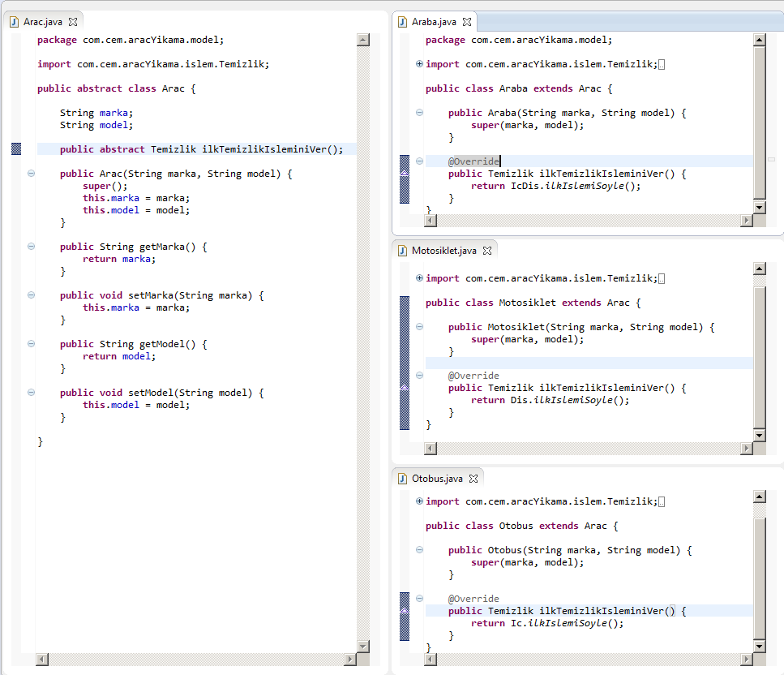Click the Arac.java file icon in tab
The height and width of the screenshot is (675, 784).
click(14, 22)
